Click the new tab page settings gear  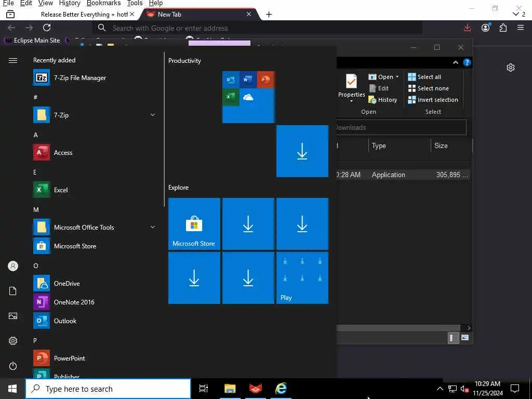pos(510,68)
